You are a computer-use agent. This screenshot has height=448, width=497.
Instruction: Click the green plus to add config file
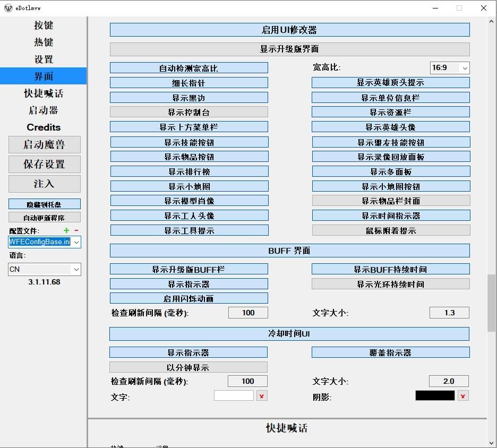click(x=66, y=230)
